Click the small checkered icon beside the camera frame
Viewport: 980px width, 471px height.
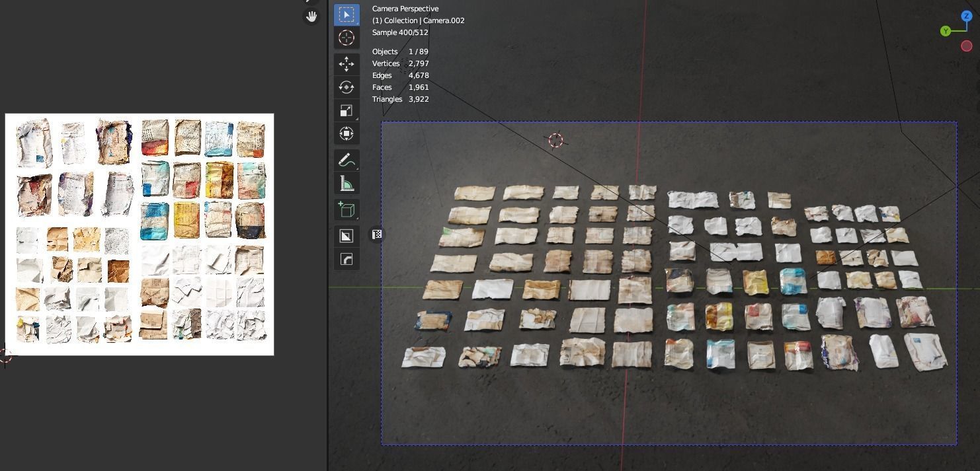coord(376,235)
